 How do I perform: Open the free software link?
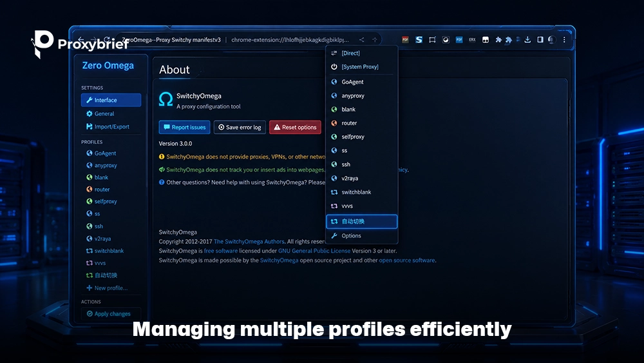[x=220, y=251]
